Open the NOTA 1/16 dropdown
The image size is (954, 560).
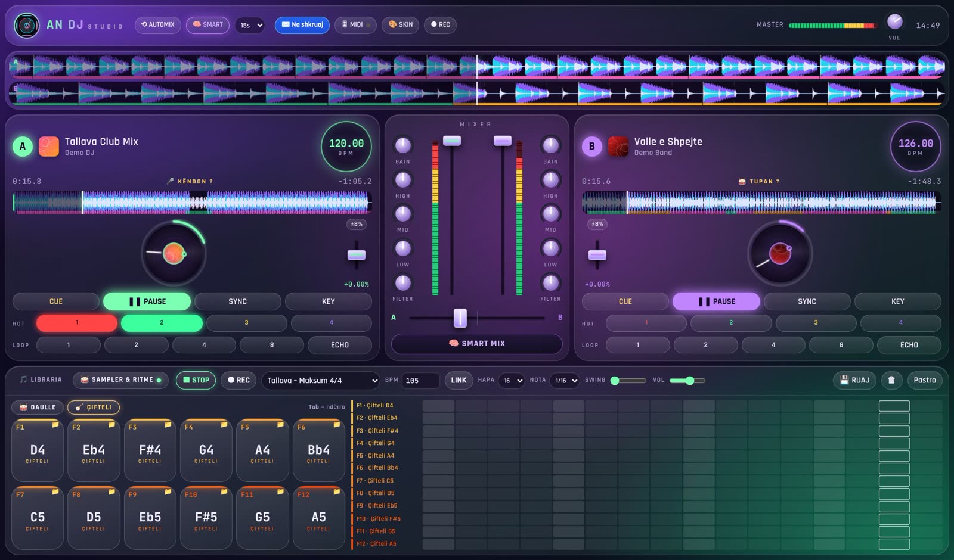click(x=566, y=380)
